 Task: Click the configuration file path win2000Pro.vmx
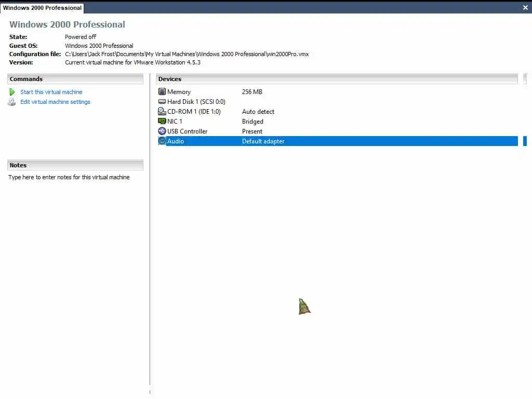pyautogui.click(x=187, y=54)
